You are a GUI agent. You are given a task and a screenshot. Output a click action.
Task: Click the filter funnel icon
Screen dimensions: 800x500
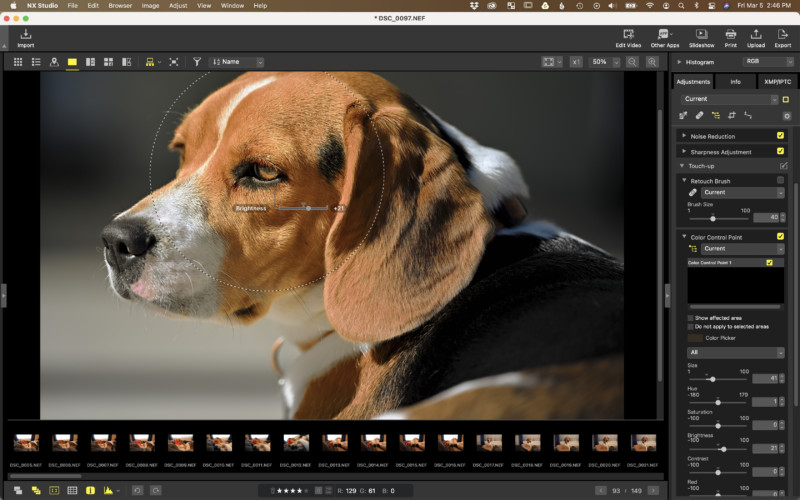(x=196, y=62)
